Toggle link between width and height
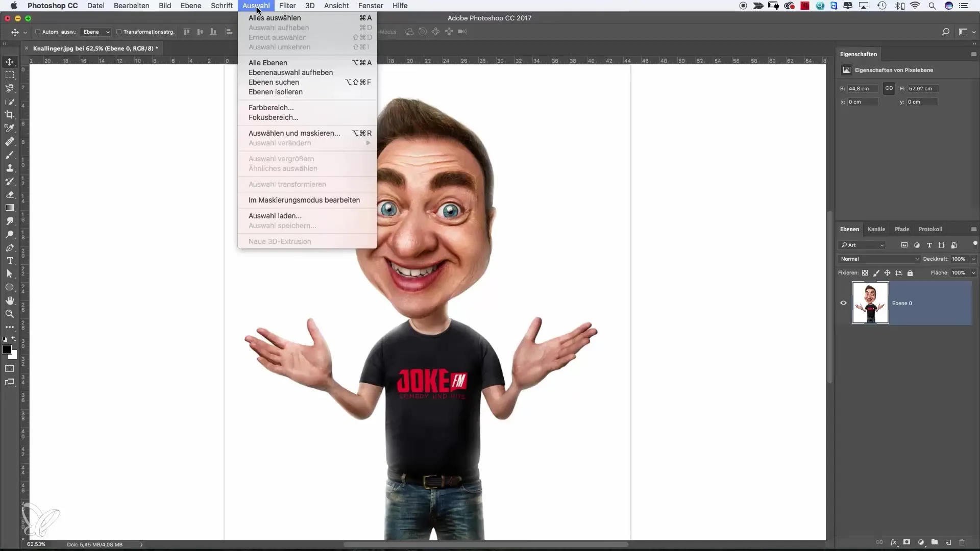Image resolution: width=980 pixels, height=551 pixels. tap(889, 88)
